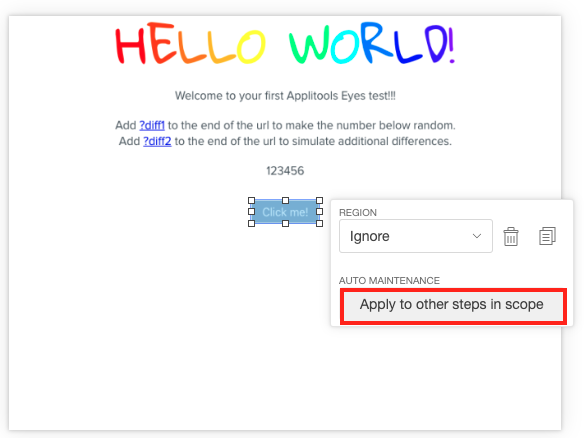
Task: Click the Welcome to Applitools Eyes text
Action: (285, 96)
